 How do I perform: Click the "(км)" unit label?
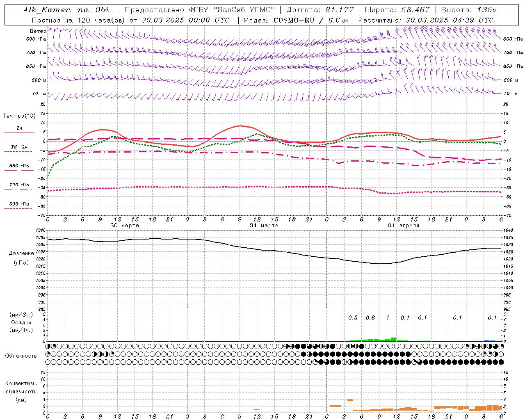coord(21,400)
